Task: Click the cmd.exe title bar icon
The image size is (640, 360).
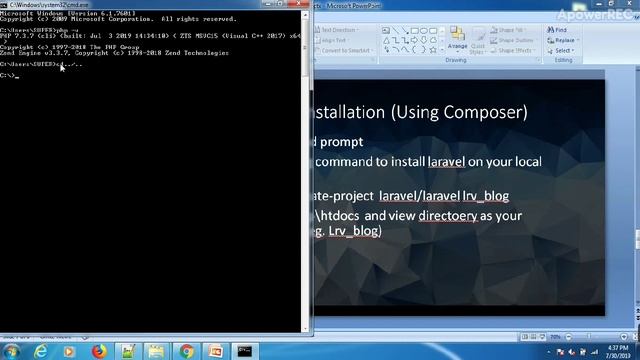Action: pos(4,5)
